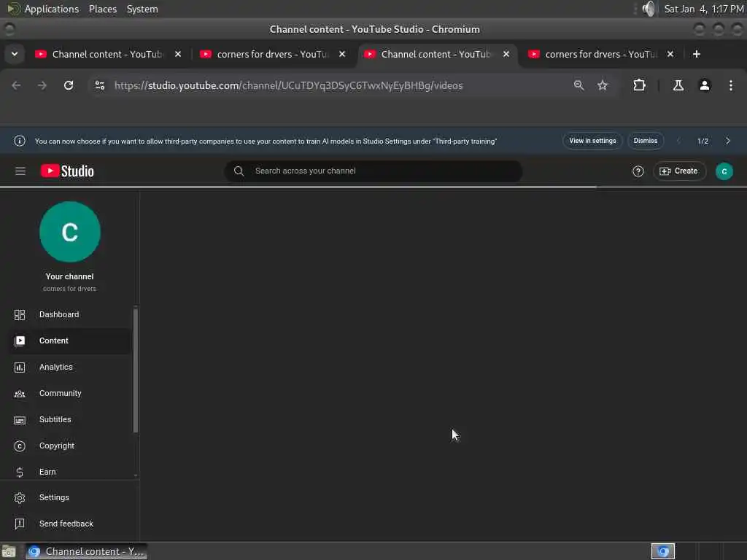Click the date and time clock
Viewport: 747px width, 560px height.
704,9
